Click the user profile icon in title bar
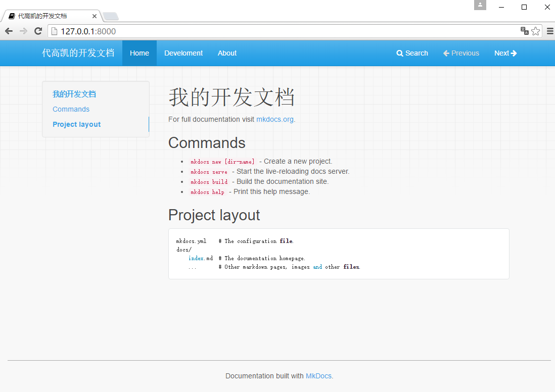 480,5
